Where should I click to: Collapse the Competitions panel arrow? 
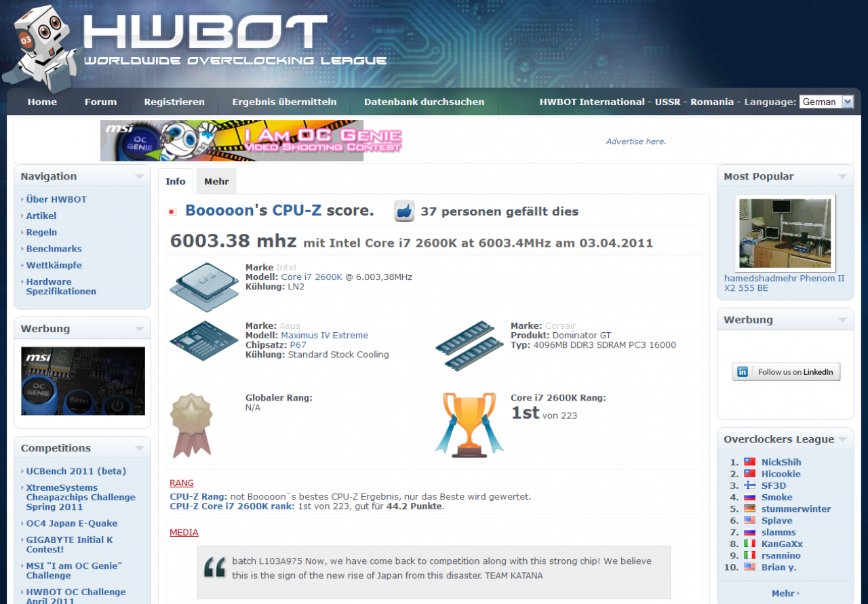click(x=139, y=448)
